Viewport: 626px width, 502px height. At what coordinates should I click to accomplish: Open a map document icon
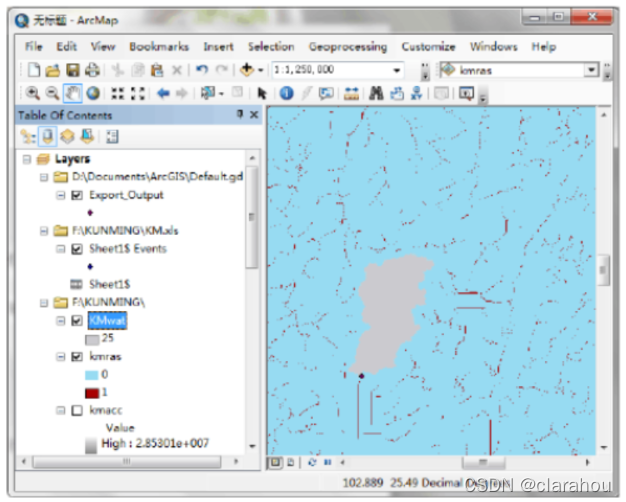pyautogui.click(x=53, y=71)
